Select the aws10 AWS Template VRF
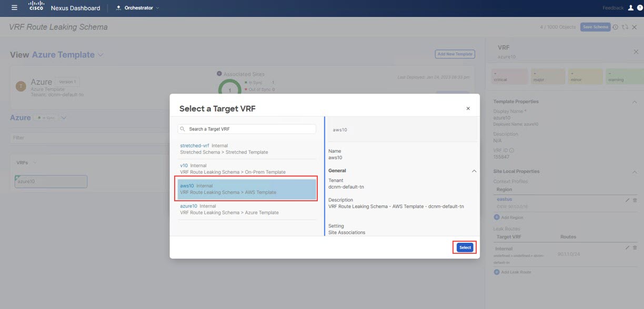The image size is (644, 309). 247,189
